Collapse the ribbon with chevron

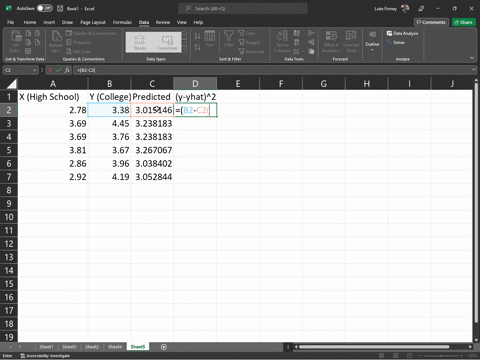pyautogui.click(x=472, y=58)
